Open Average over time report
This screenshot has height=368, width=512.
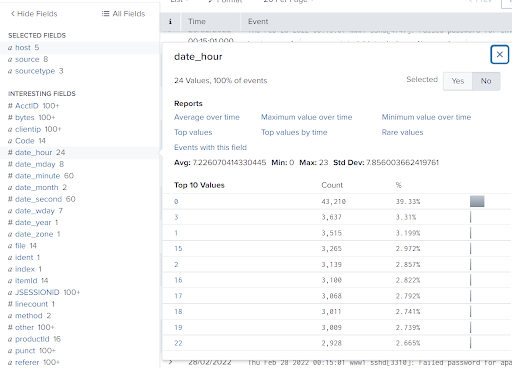(x=207, y=117)
